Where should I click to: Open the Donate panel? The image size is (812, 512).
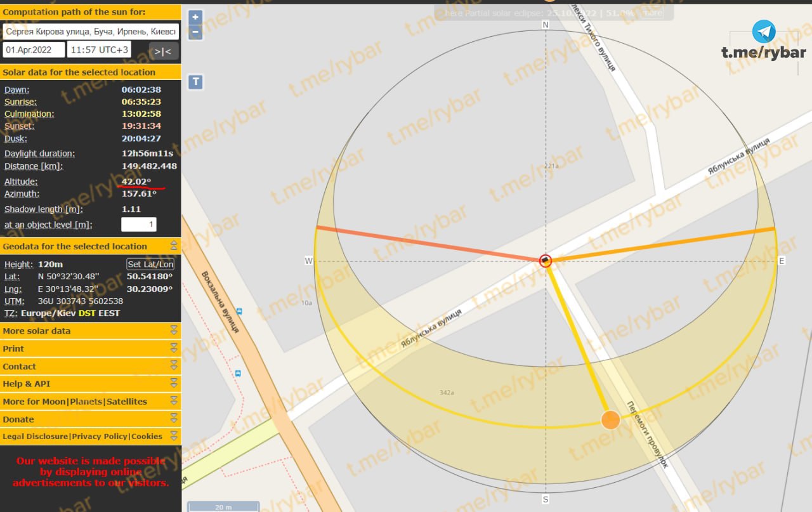(x=18, y=419)
